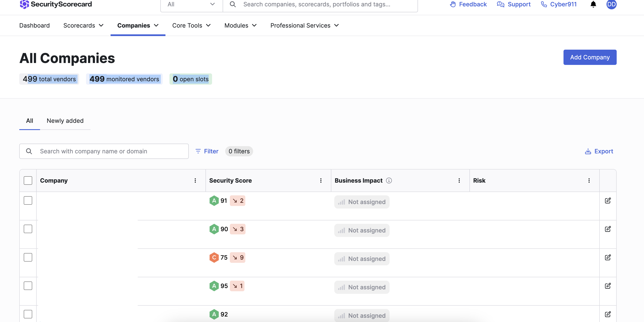Check the row with security score 75
This screenshot has height=322, width=644.
click(x=28, y=257)
